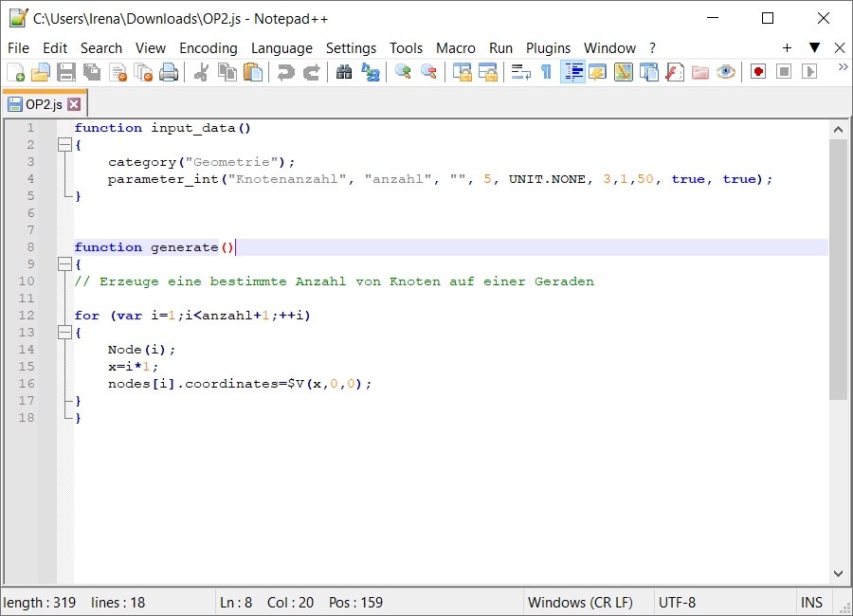Open the File menu
The image size is (853, 616).
(x=19, y=48)
